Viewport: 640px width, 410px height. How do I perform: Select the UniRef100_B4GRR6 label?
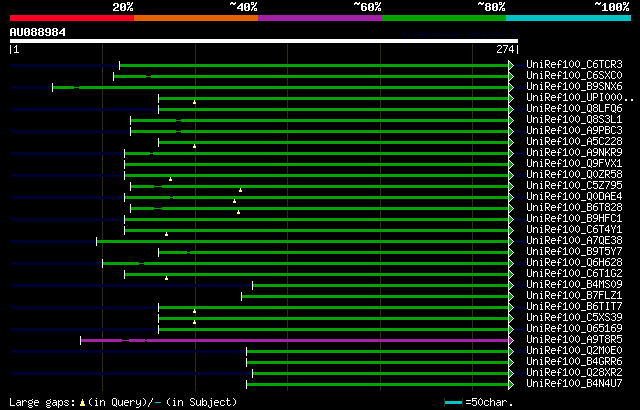(x=574, y=362)
